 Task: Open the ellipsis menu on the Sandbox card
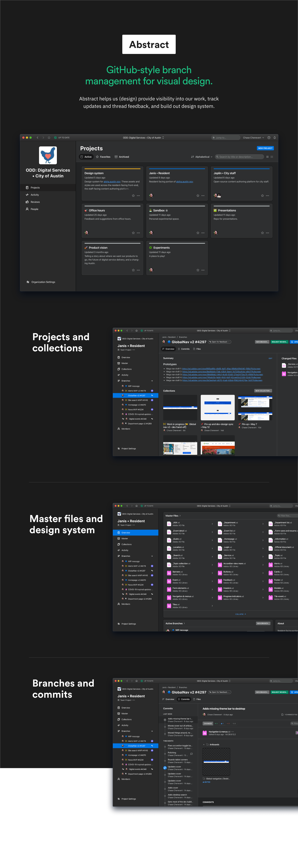click(203, 233)
